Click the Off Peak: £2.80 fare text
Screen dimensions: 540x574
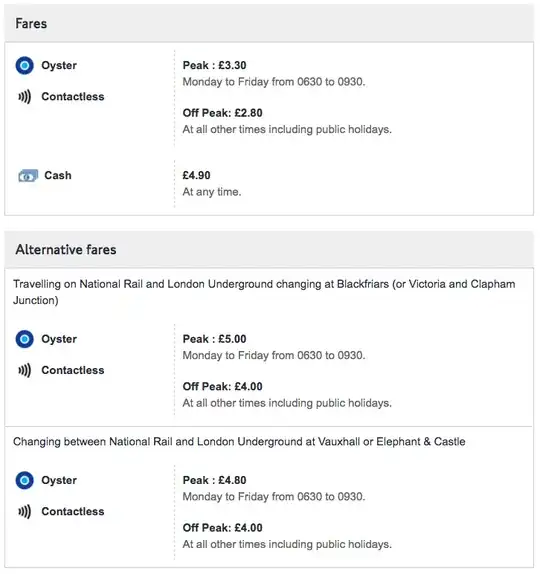pos(223,113)
